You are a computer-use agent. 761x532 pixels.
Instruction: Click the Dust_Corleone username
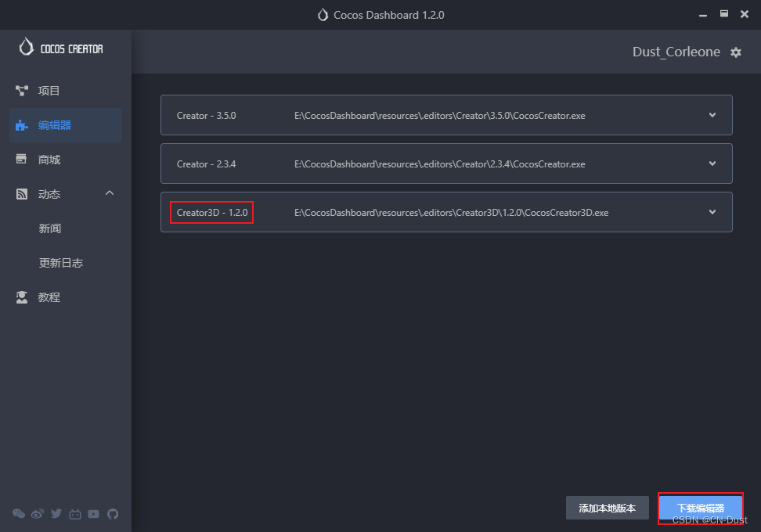click(x=676, y=52)
